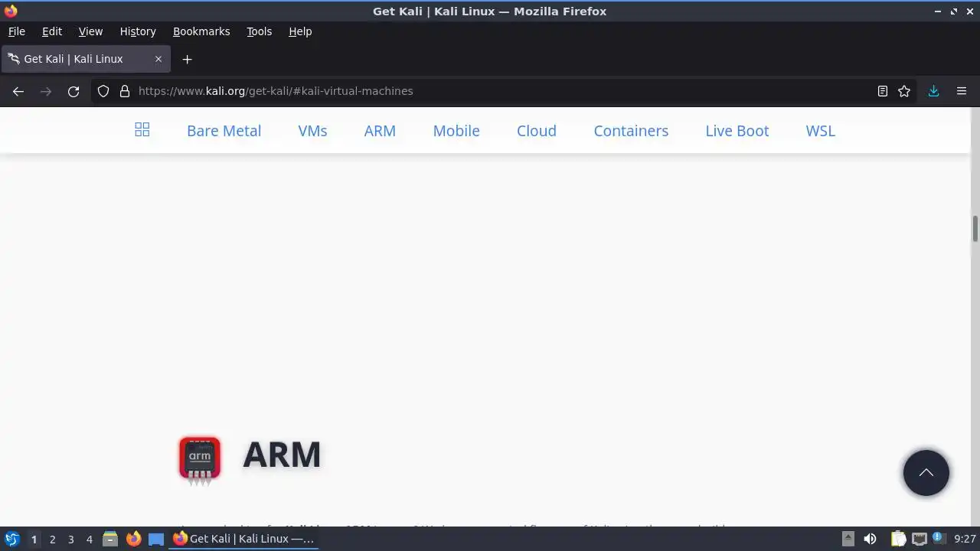
Task: Reload the page with the refresh icon
Action: pyautogui.click(x=73, y=91)
